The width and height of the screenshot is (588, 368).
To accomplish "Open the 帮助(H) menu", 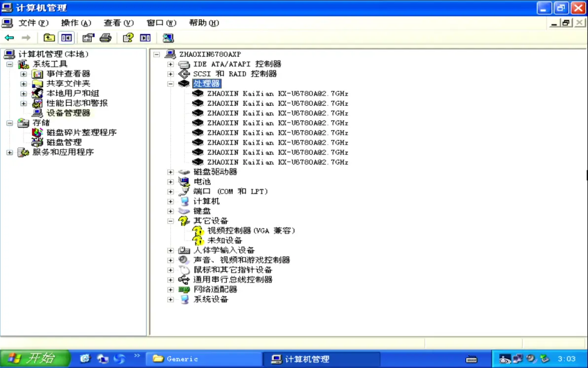I will pyautogui.click(x=204, y=23).
